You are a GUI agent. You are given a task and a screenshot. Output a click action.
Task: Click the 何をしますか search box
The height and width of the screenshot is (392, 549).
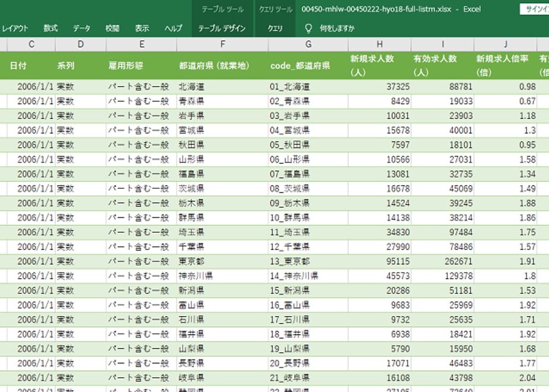coord(337,29)
